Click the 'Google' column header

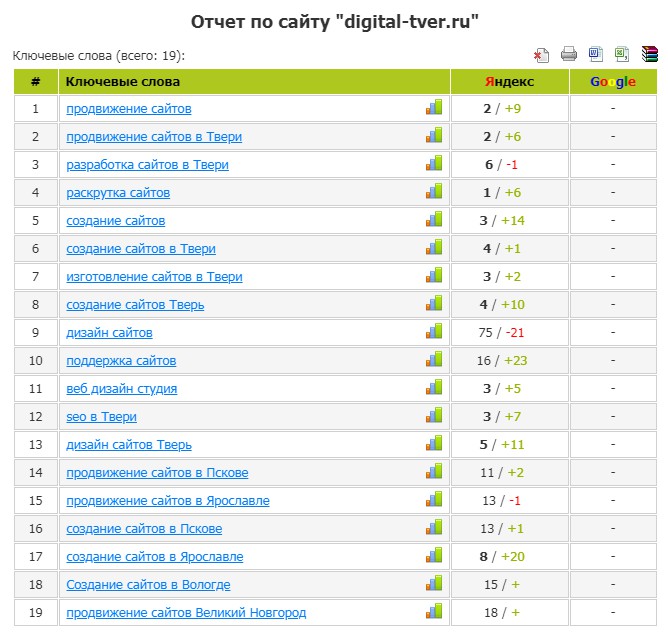(x=613, y=81)
